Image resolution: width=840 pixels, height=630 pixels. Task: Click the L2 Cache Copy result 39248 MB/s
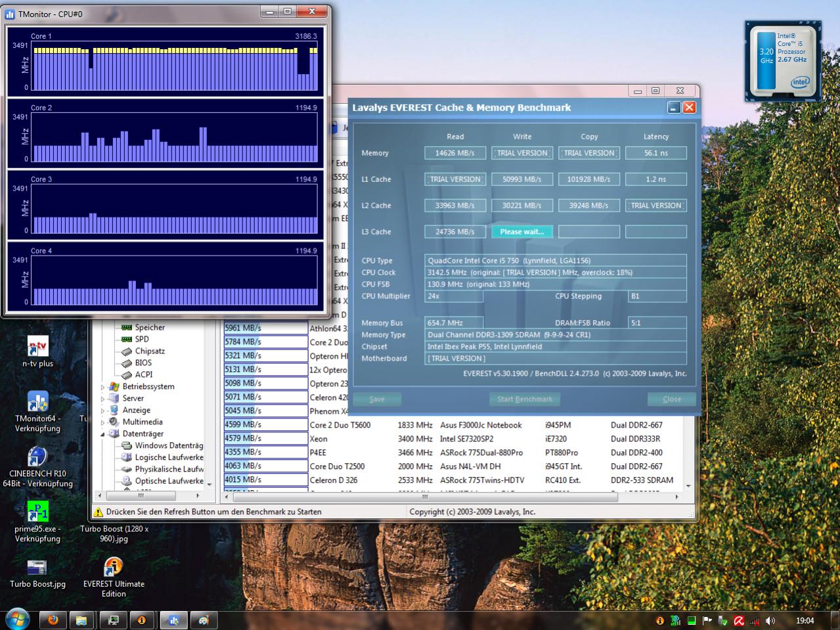589,206
